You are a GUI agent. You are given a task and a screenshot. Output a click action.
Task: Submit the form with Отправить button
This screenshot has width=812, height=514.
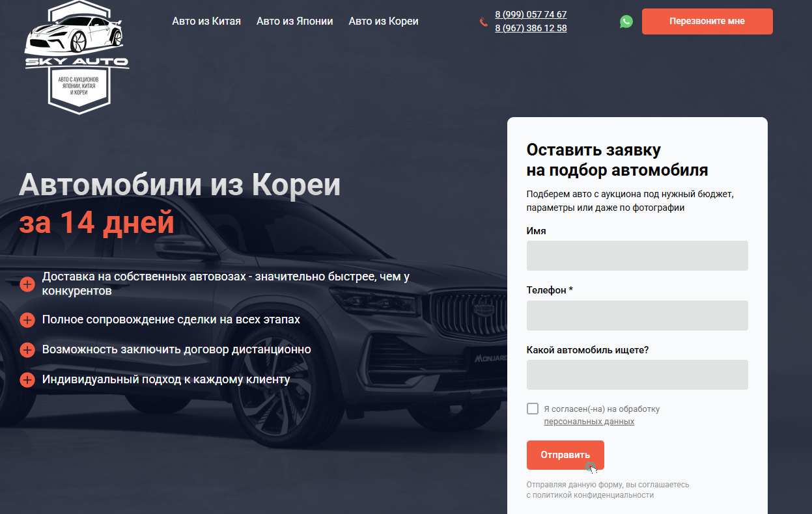[x=565, y=455]
